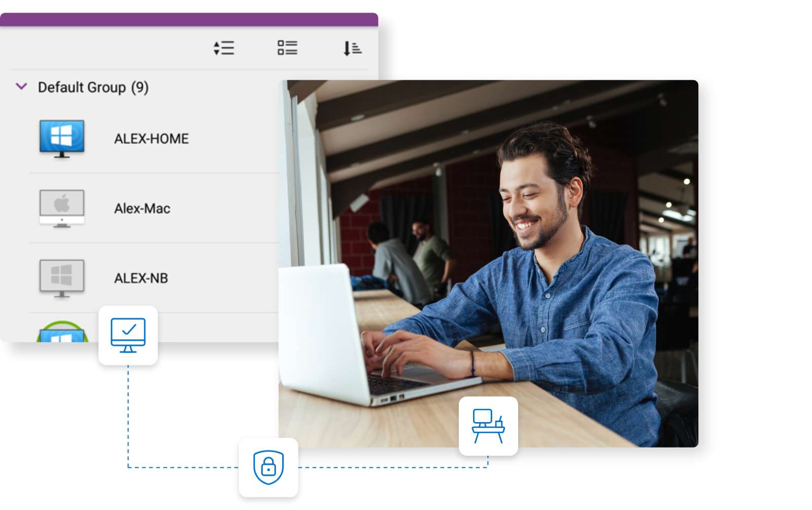This screenshot has height=510, width=812.
Task: Click the grey Windows monitor icon for ALEX-NB
Action: [x=62, y=278]
